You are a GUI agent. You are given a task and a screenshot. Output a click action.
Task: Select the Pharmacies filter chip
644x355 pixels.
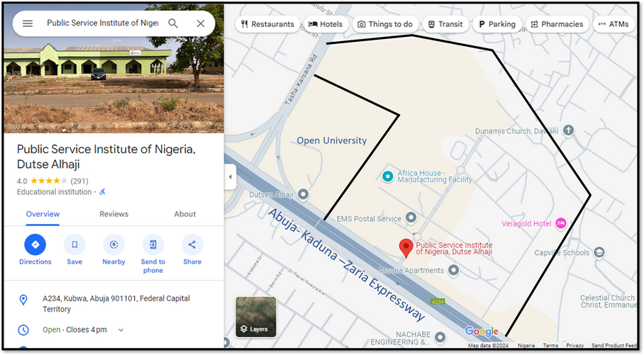pyautogui.click(x=557, y=24)
